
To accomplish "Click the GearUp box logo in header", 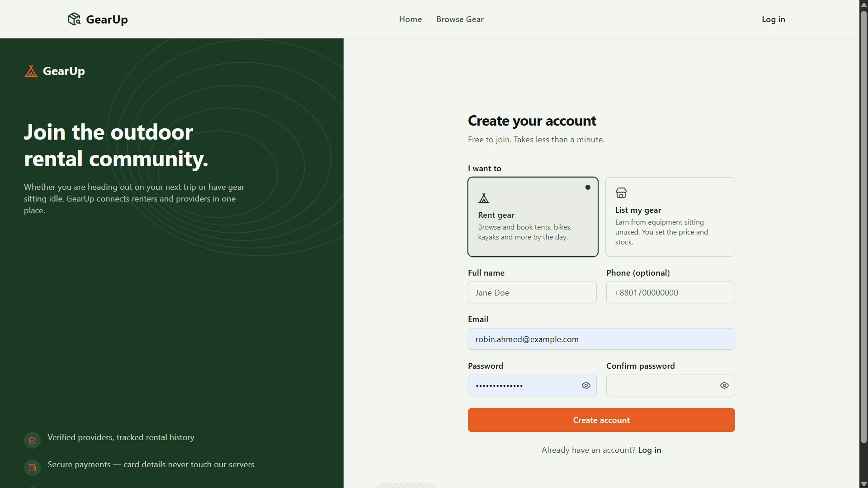I will 74,19.
